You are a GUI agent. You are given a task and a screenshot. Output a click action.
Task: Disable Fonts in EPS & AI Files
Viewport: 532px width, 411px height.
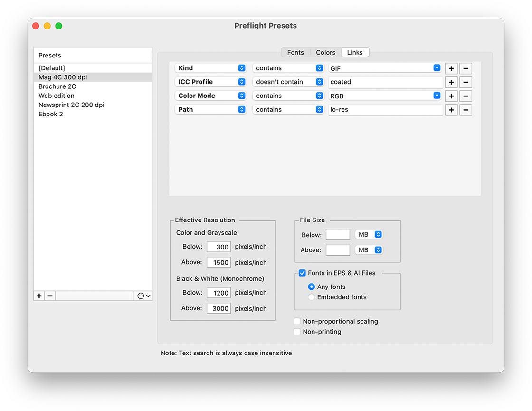coord(302,273)
